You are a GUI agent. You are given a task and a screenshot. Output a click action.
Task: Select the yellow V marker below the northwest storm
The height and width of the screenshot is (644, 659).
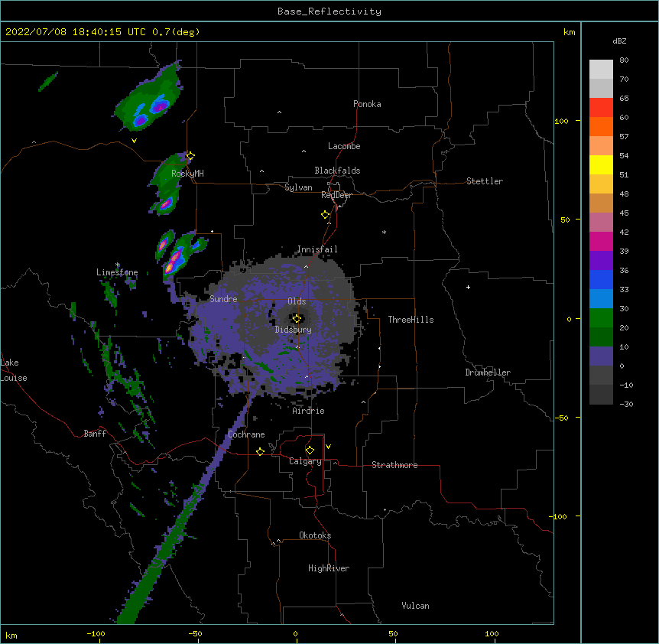(134, 141)
